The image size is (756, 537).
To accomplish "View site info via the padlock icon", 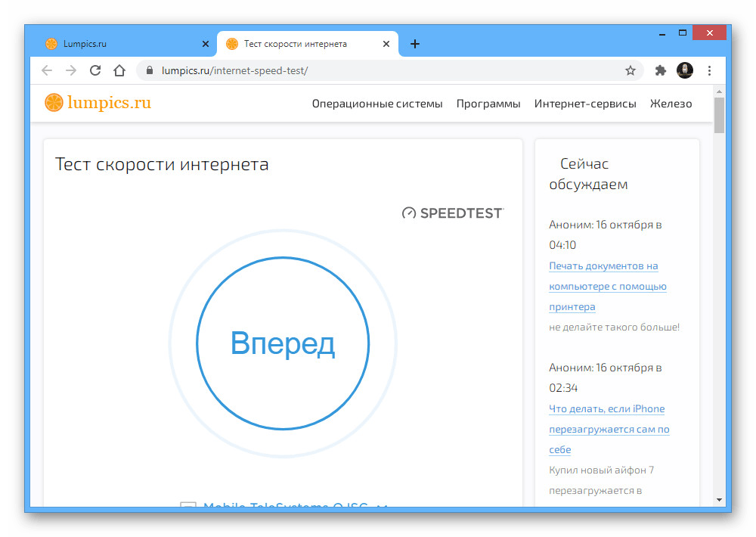I will [x=150, y=70].
